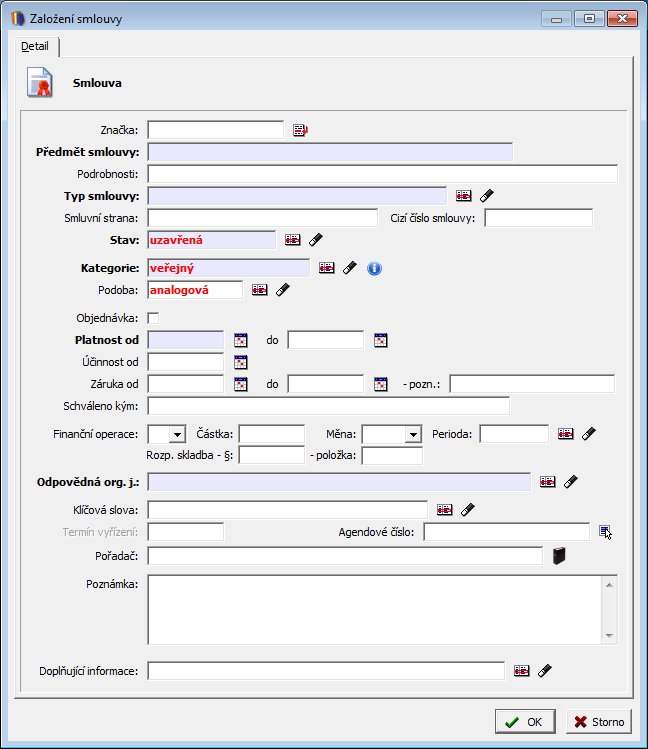Image resolution: width=648 pixels, height=749 pixels.
Task: Click into the Částka field
Action: pos(272,434)
